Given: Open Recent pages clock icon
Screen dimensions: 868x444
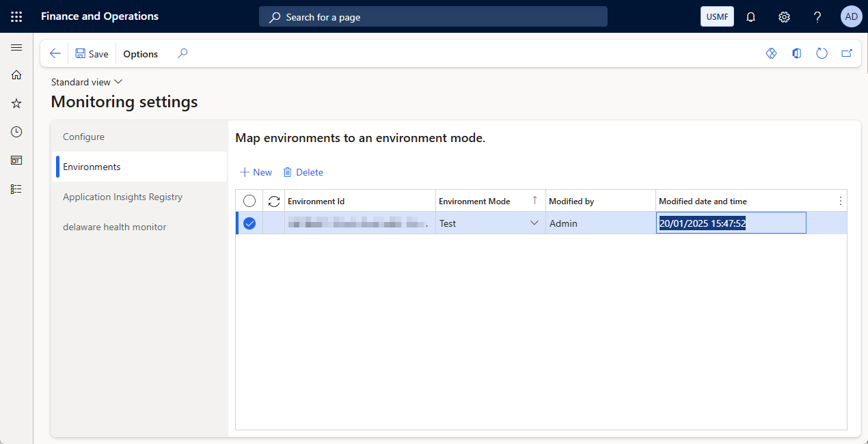Looking at the screenshot, I should pyautogui.click(x=16, y=132).
